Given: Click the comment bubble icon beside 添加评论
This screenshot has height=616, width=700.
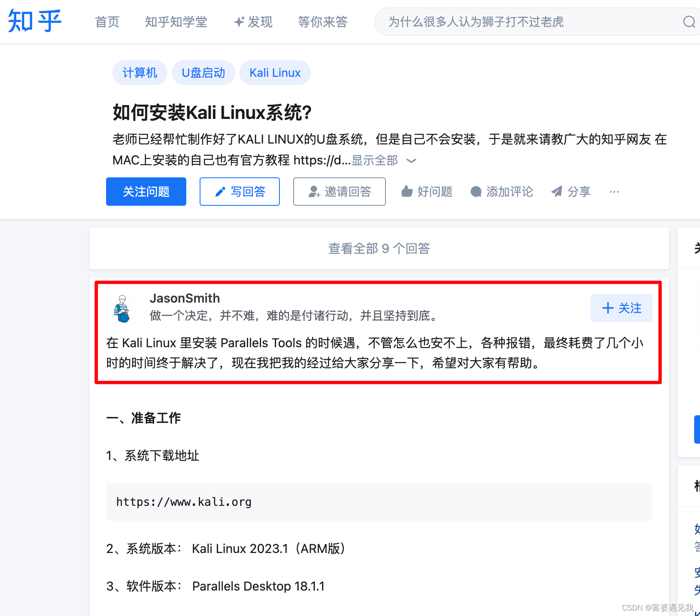Looking at the screenshot, I should 476,192.
